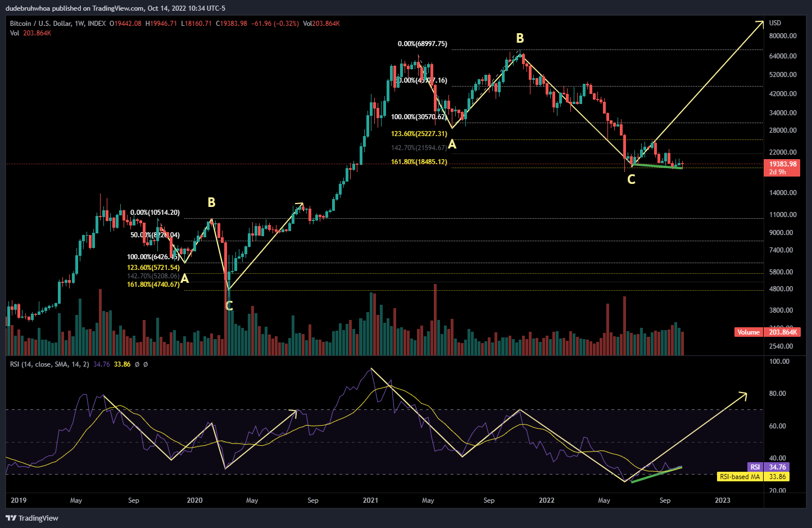This screenshot has width=812, height=528.
Task: Click the 60.00 level on the RSI axis
Action: click(778, 426)
